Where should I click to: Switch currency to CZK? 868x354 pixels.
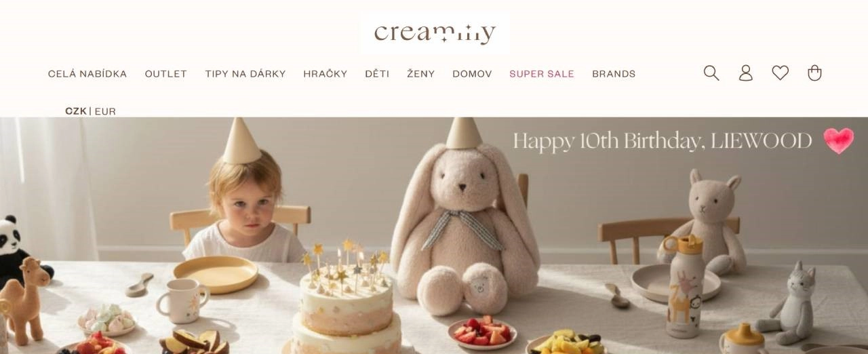point(76,111)
